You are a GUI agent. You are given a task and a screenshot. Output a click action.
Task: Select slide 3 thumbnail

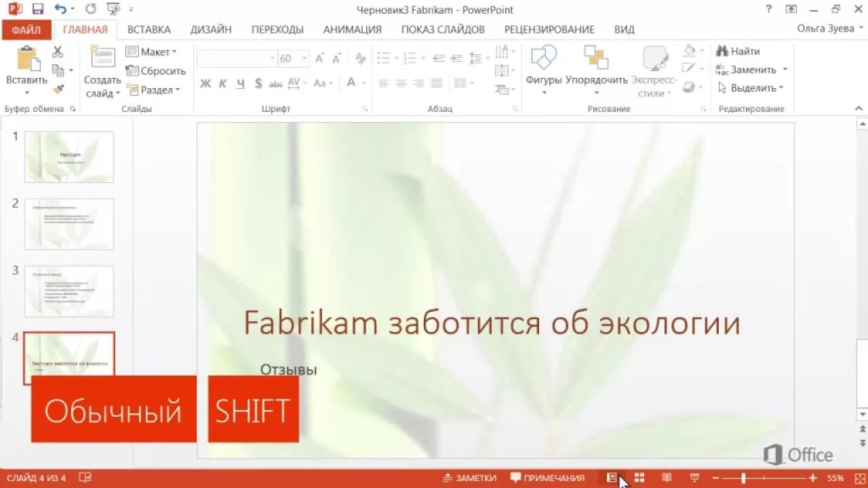[69, 291]
